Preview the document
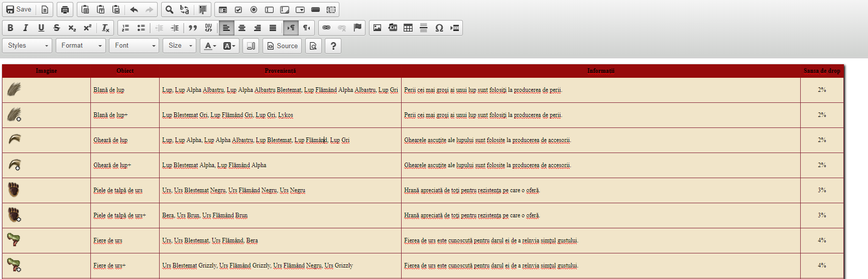Screen dimensions: 868x279 coord(313,46)
